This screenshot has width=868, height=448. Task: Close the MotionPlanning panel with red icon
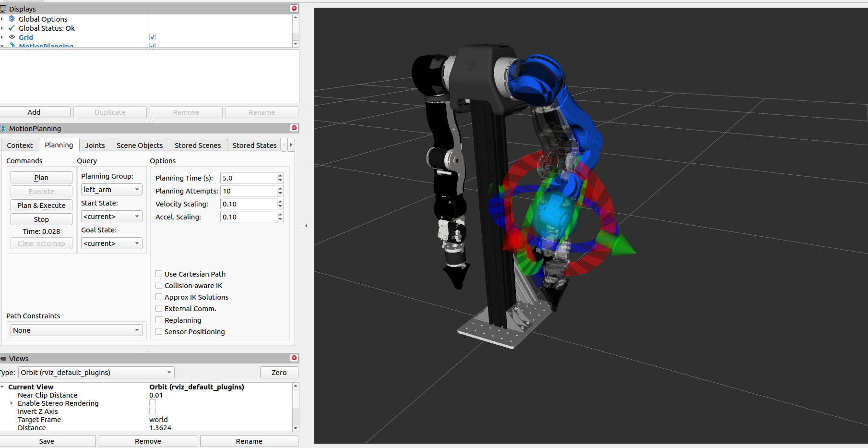pyautogui.click(x=294, y=128)
